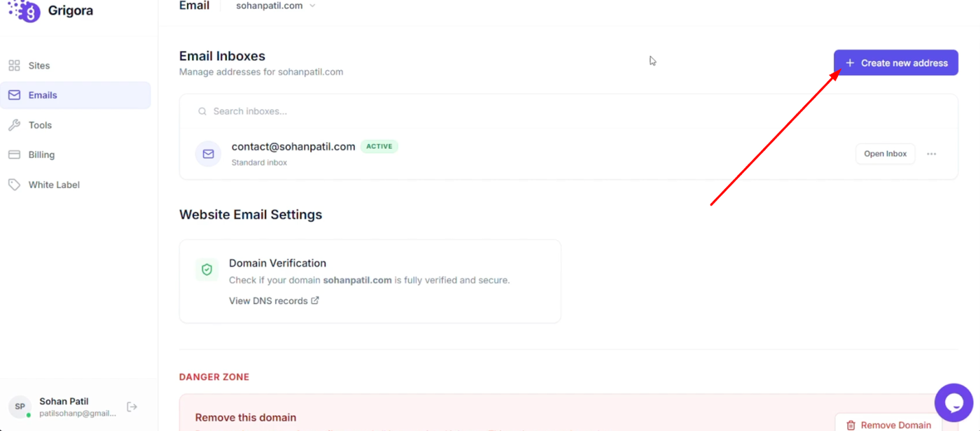Click the White Label tag icon
The height and width of the screenshot is (431, 980).
(14, 185)
